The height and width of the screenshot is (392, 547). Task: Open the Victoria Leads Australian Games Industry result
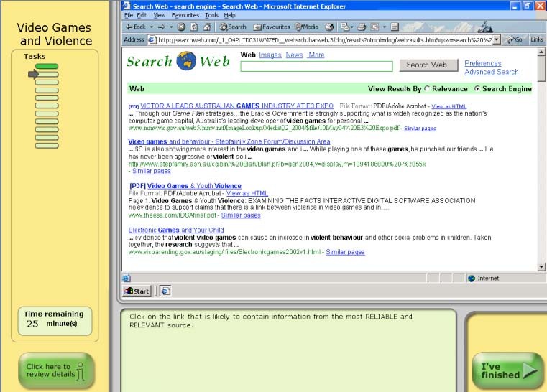coord(236,106)
